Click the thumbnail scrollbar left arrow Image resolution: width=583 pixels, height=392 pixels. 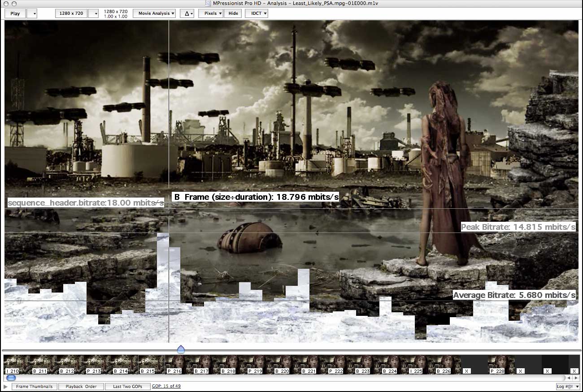569,378
